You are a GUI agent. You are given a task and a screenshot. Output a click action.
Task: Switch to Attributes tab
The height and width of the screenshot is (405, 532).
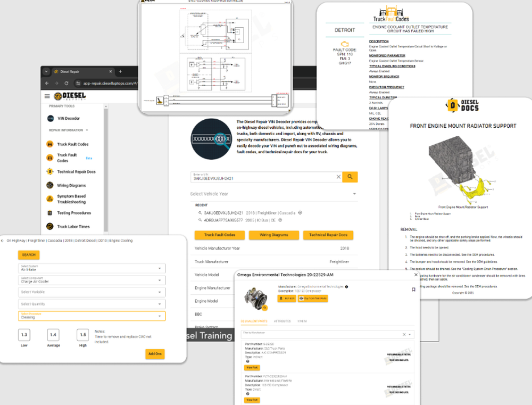coord(282,321)
